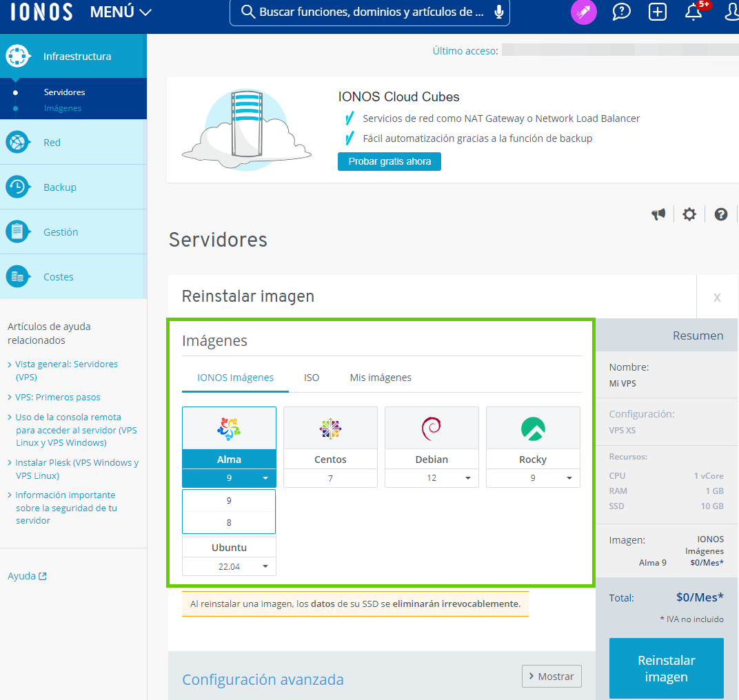Close the Reinstalar imagen panel
Viewport: 739px width, 700px height.
[x=717, y=297]
